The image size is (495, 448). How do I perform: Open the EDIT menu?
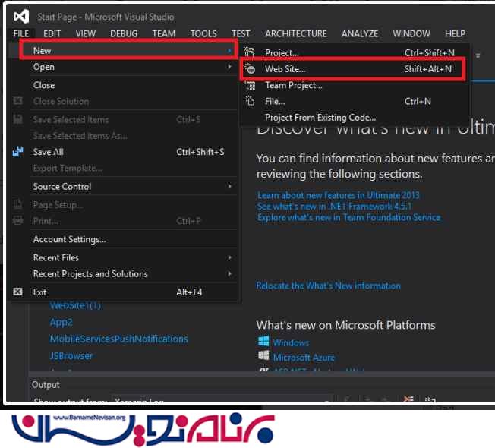point(52,33)
